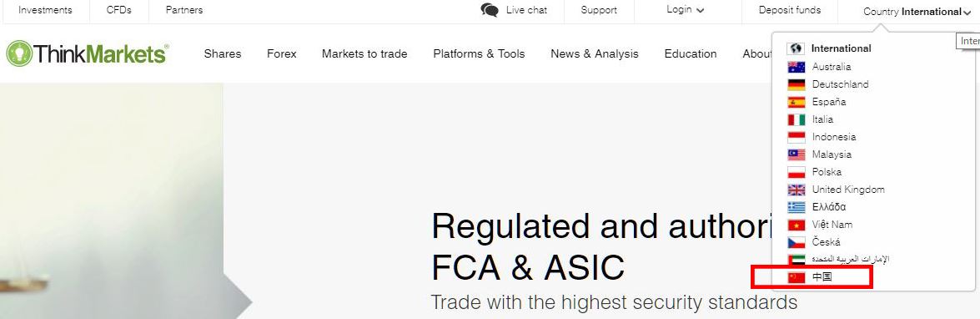Select the Australia flag icon
Screen dimensions: 980x319
[797, 67]
